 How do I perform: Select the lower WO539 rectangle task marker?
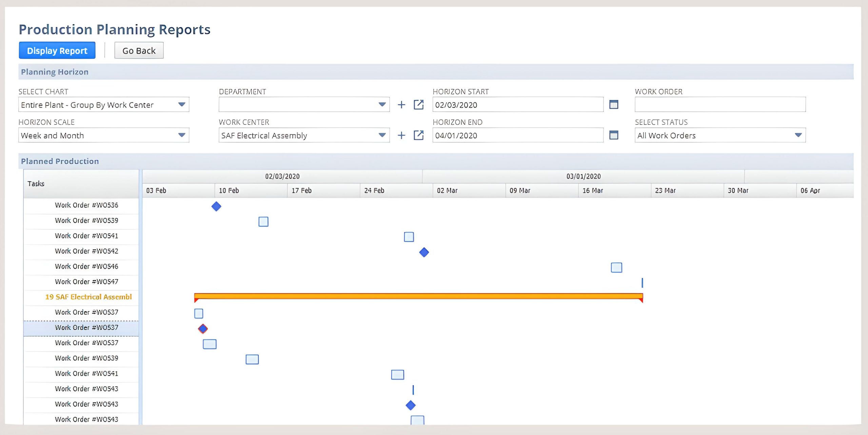(x=252, y=359)
